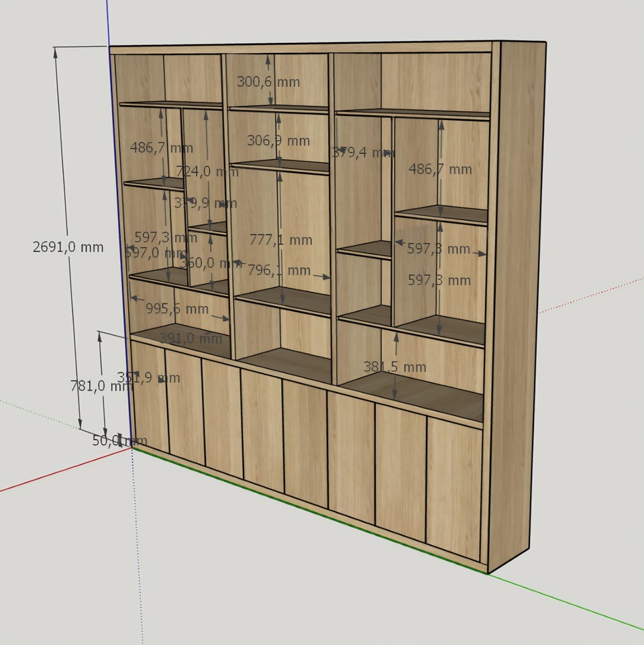644x645 pixels.
Task: Click the 781,0 mm base cabinet dimension
Action: (x=101, y=386)
